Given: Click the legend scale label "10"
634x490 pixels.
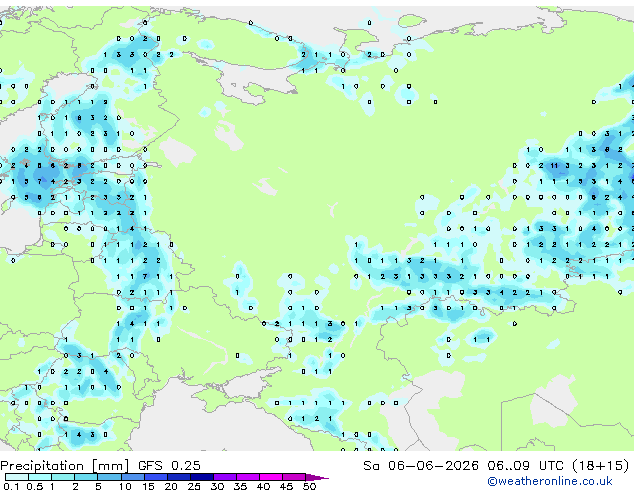Looking at the screenshot, I should click(125, 486).
